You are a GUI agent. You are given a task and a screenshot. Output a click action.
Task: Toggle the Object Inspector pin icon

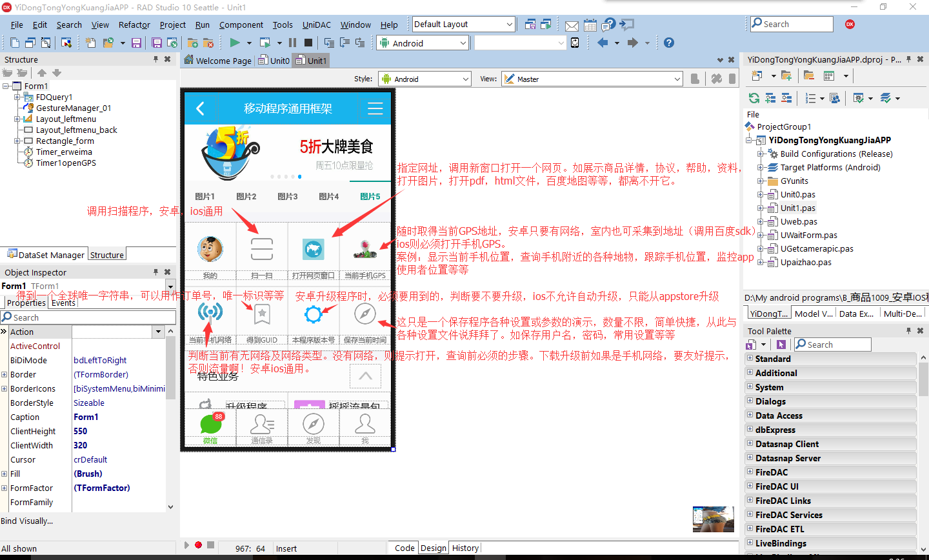[x=157, y=272]
